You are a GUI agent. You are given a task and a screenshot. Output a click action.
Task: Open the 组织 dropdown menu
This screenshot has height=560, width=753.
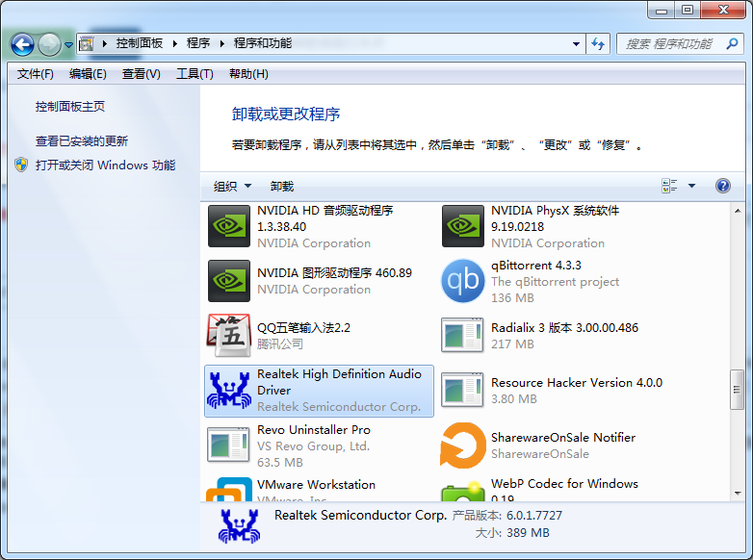232,187
